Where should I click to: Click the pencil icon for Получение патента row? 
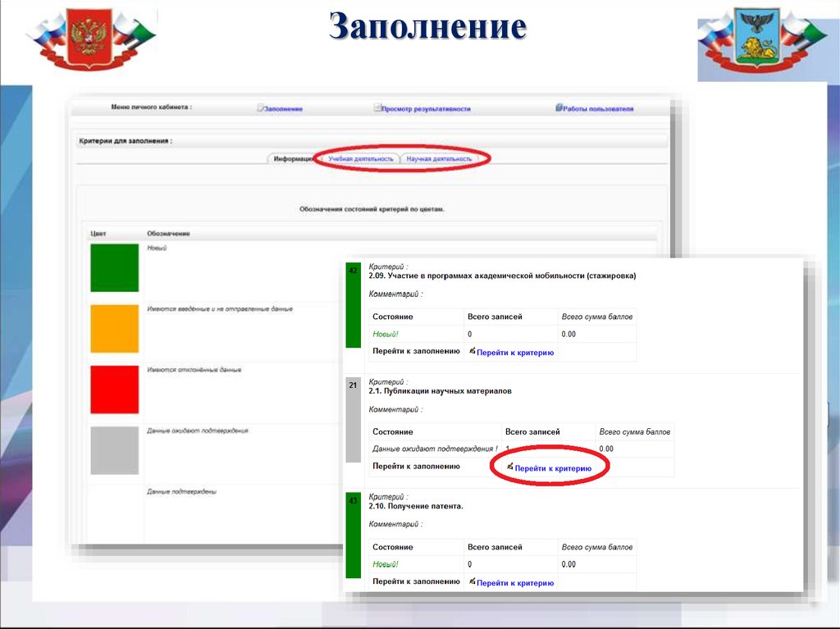[472, 581]
